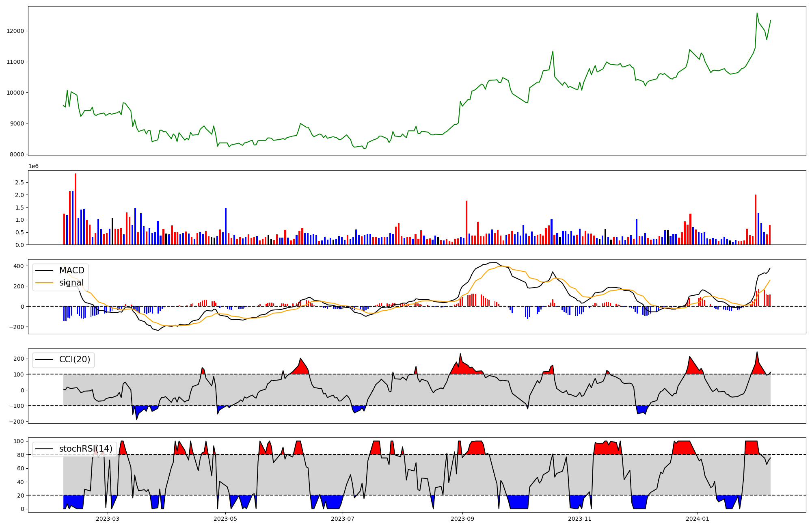812x528 pixels.
Task: Click the tallest red volume bar
Action: 76,209
